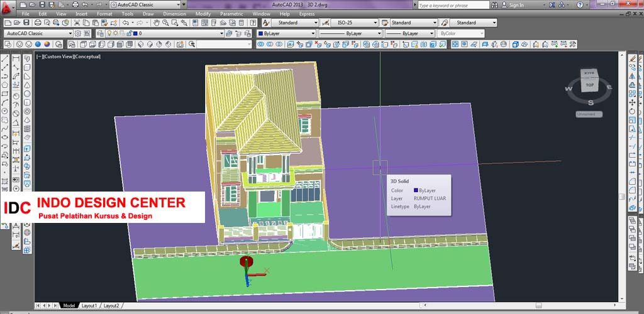Switch to the Layout2 tab
The height and width of the screenshot is (314, 644).
(x=111, y=306)
